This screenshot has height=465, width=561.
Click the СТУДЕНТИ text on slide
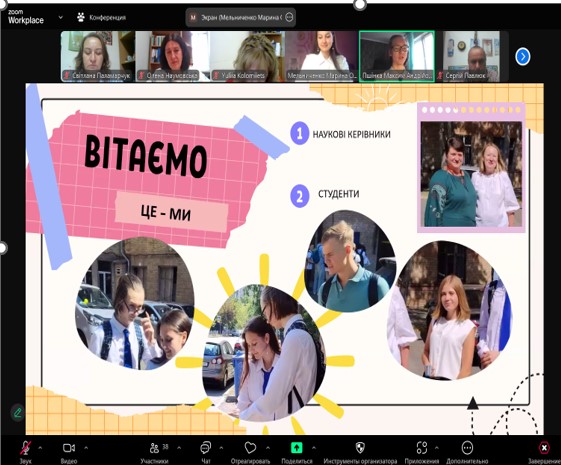pyautogui.click(x=338, y=194)
